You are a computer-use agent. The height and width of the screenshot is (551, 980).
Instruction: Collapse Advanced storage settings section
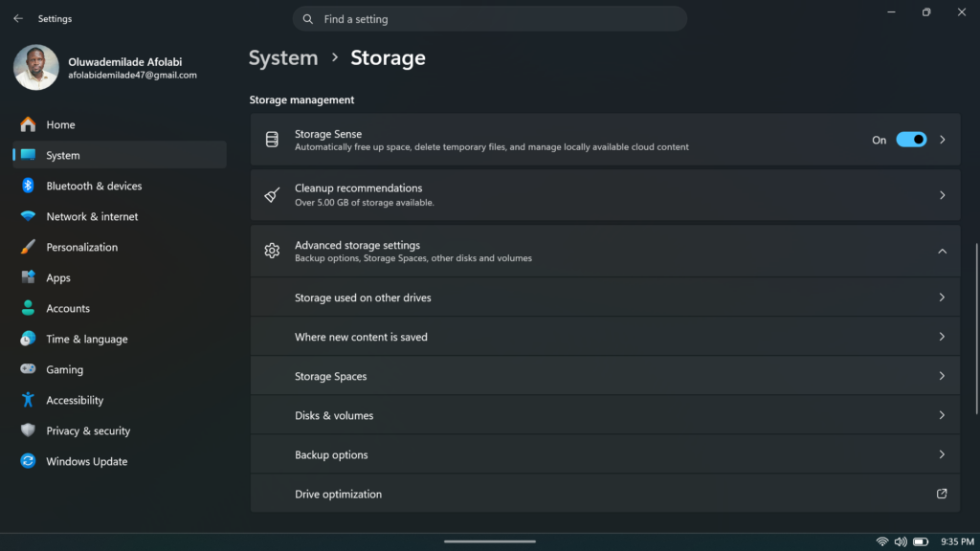pyautogui.click(x=943, y=252)
